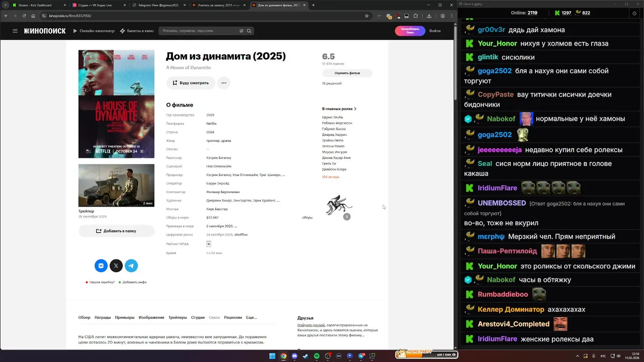Switch to the Студии tab
This screenshot has width=644, height=362.
point(198,317)
